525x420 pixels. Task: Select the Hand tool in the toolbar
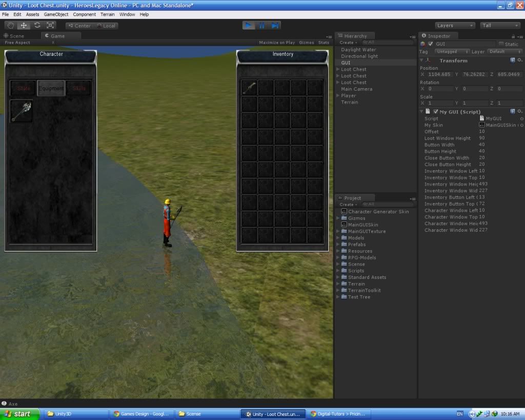11,26
